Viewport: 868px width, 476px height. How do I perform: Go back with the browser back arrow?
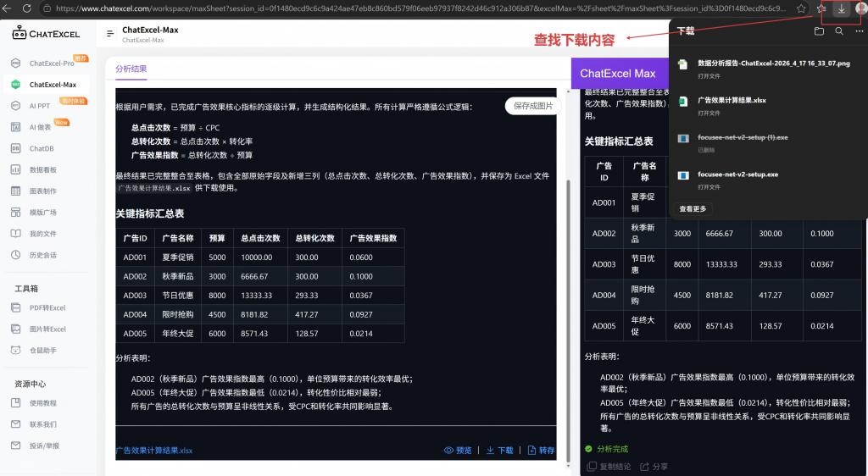click(7, 8)
